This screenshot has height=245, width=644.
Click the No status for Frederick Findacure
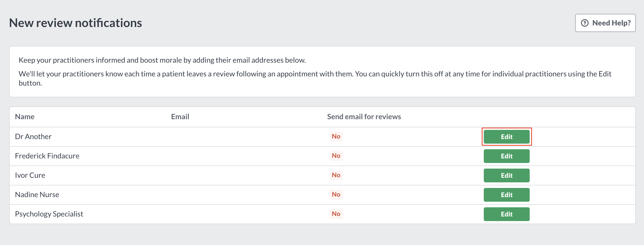pos(336,156)
